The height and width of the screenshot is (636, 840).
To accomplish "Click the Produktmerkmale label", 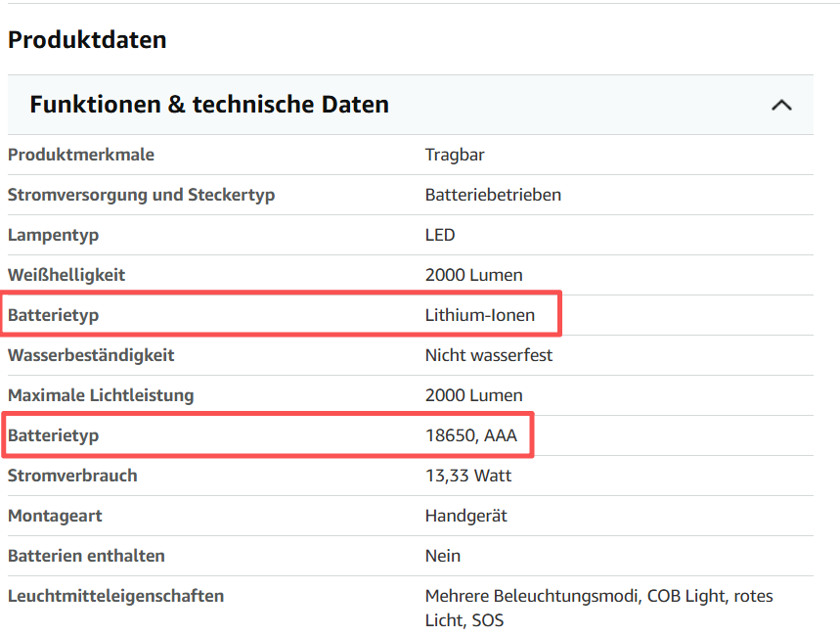I will tap(81, 155).
